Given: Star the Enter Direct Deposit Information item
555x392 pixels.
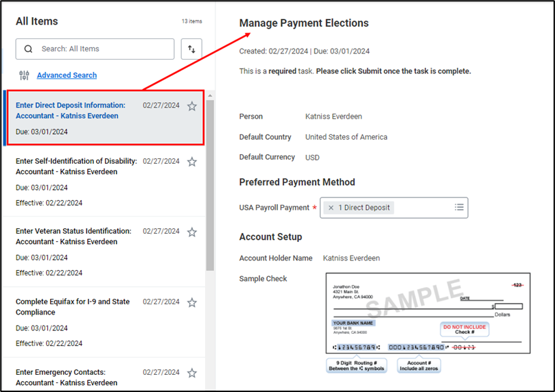Looking at the screenshot, I should (192, 106).
